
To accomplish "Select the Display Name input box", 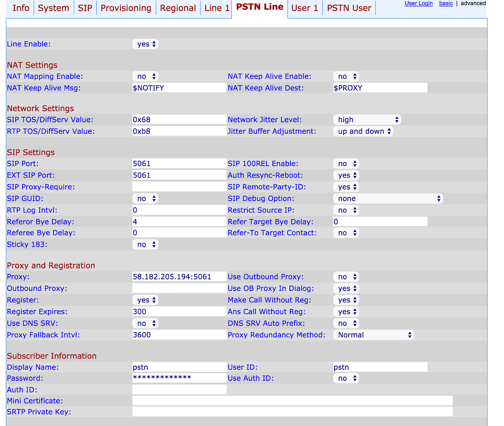I will [179, 367].
